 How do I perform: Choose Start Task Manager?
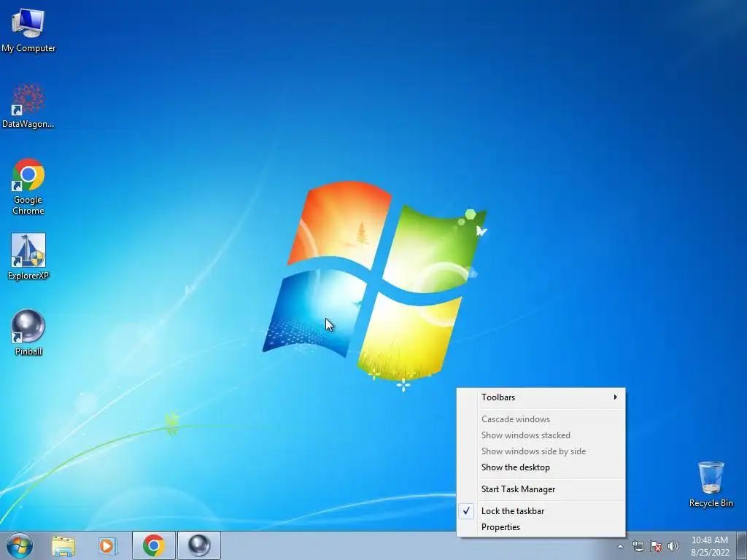tap(541, 489)
